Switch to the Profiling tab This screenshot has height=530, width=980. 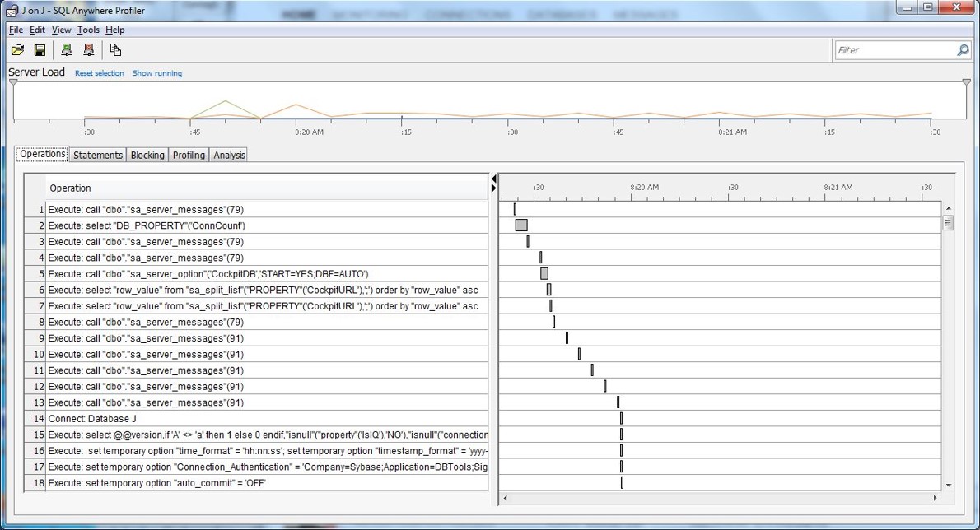tap(189, 154)
